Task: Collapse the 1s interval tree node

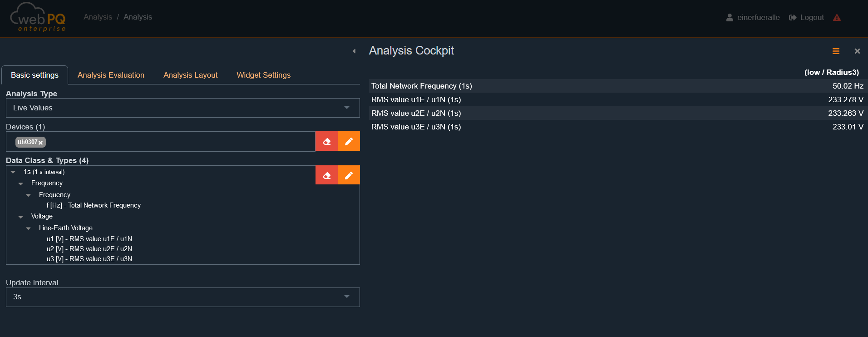Action: [13, 172]
